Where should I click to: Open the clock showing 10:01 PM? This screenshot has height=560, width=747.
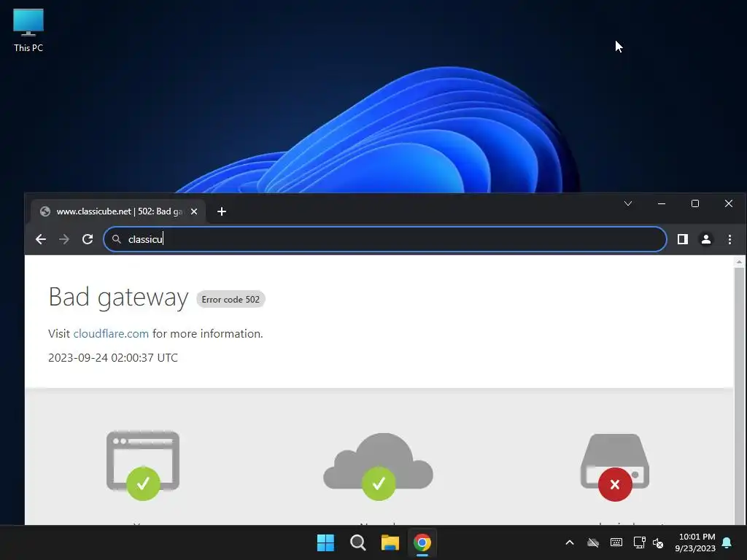click(x=695, y=542)
